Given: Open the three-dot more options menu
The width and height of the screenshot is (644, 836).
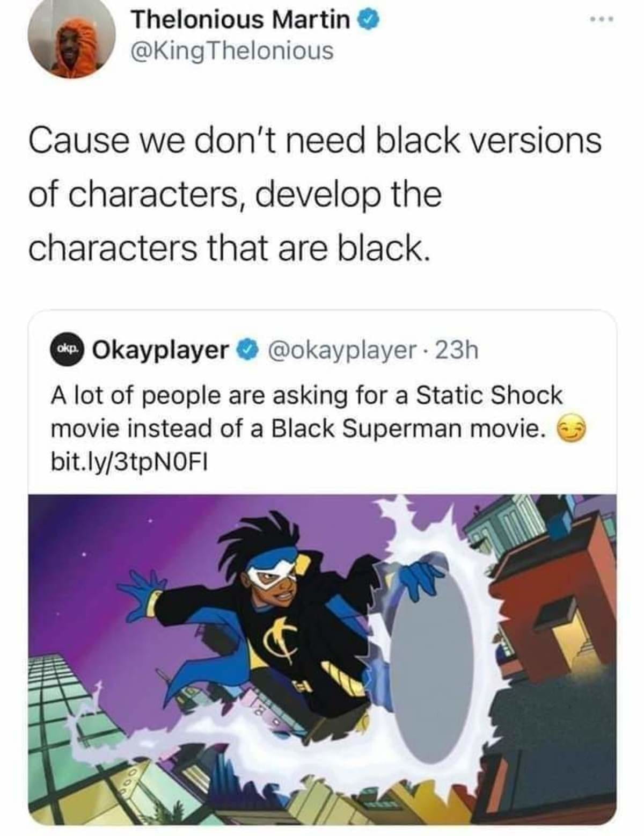Looking at the screenshot, I should pyautogui.click(x=603, y=19).
